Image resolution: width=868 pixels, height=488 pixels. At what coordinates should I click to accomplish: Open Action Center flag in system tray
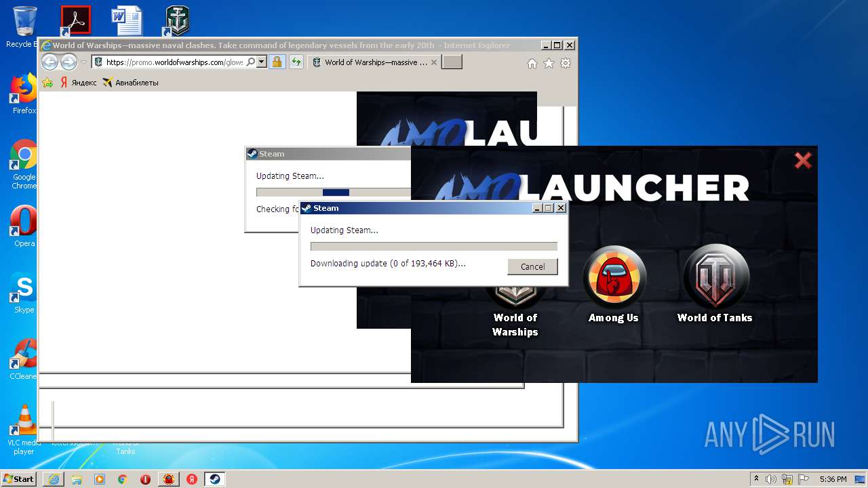pyautogui.click(x=802, y=479)
